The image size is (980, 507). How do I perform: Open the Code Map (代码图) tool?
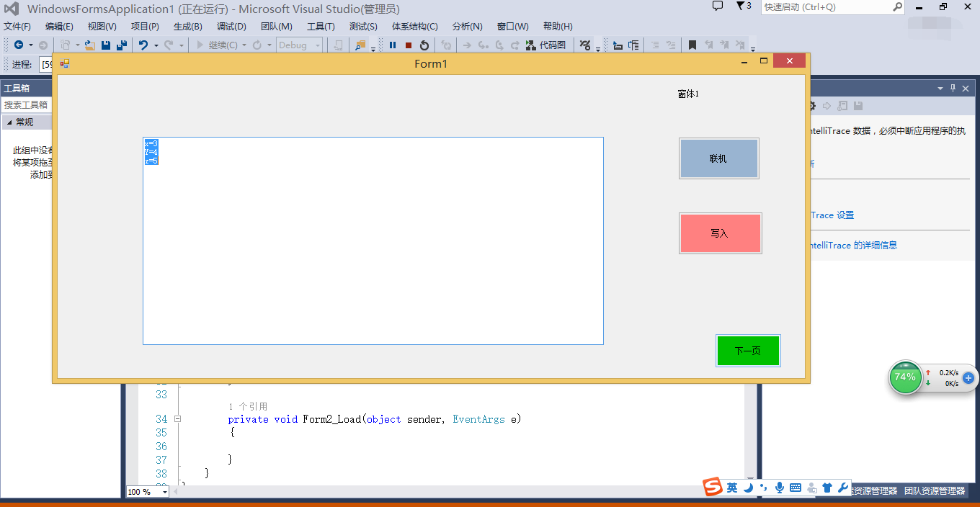[x=545, y=45]
